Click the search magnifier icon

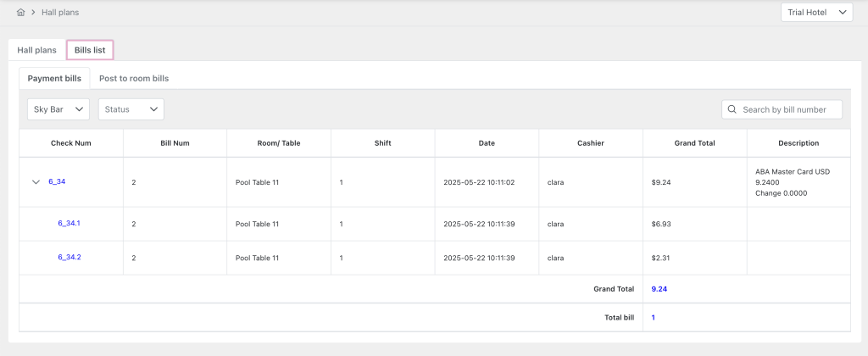732,109
